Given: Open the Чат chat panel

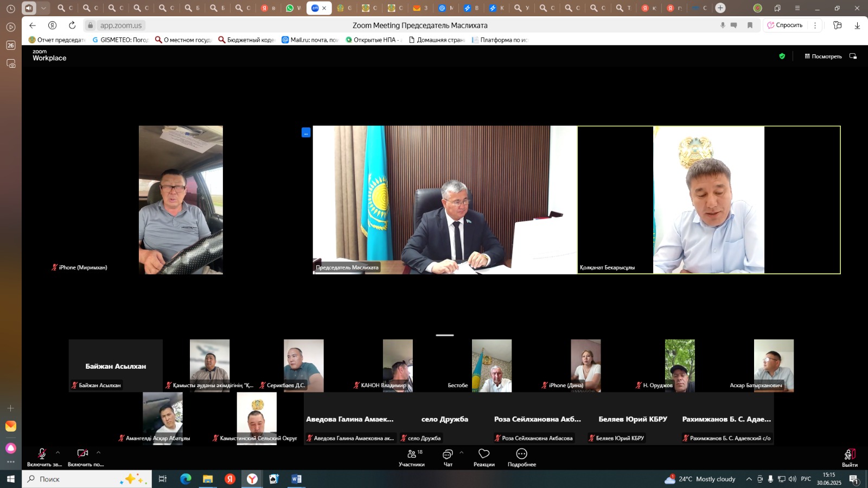Looking at the screenshot, I should pyautogui.click(x=448, y=457).
